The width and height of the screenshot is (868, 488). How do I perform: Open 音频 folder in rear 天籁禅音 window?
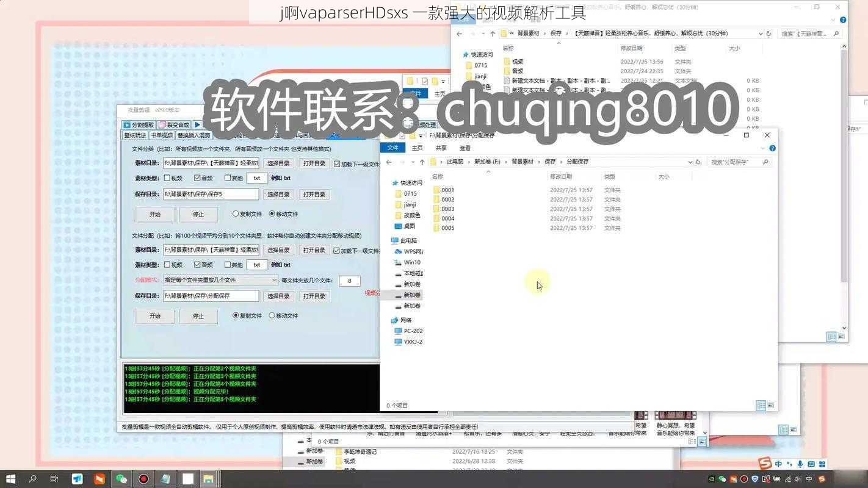[517, 71]
